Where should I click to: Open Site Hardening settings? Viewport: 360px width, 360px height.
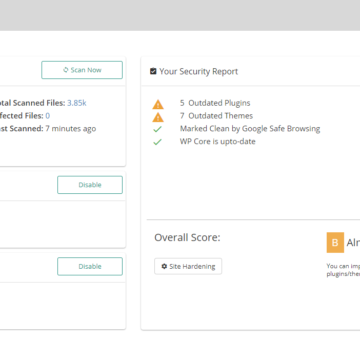(x=188, y=266)
